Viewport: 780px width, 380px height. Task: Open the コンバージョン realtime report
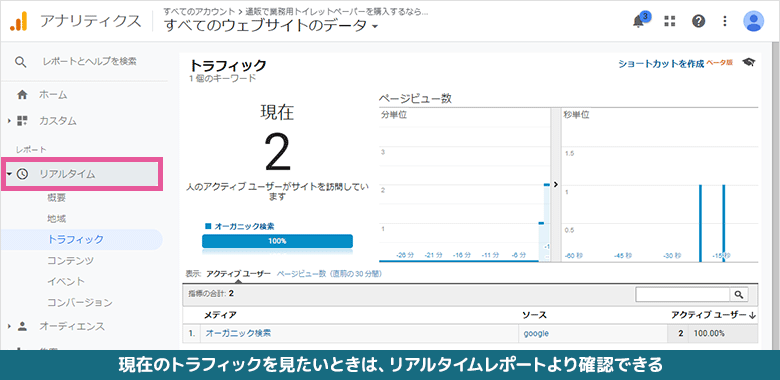(x=80, y=302)
